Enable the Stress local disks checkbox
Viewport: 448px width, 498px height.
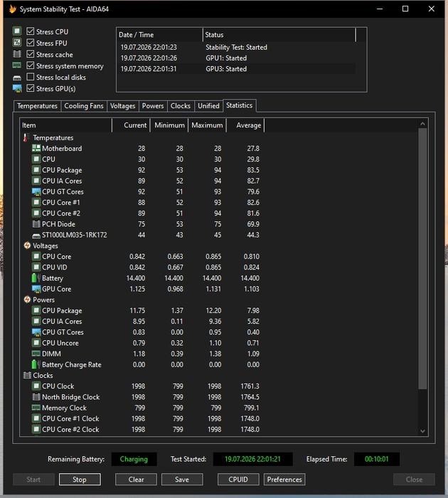click(x=30, y=77)
